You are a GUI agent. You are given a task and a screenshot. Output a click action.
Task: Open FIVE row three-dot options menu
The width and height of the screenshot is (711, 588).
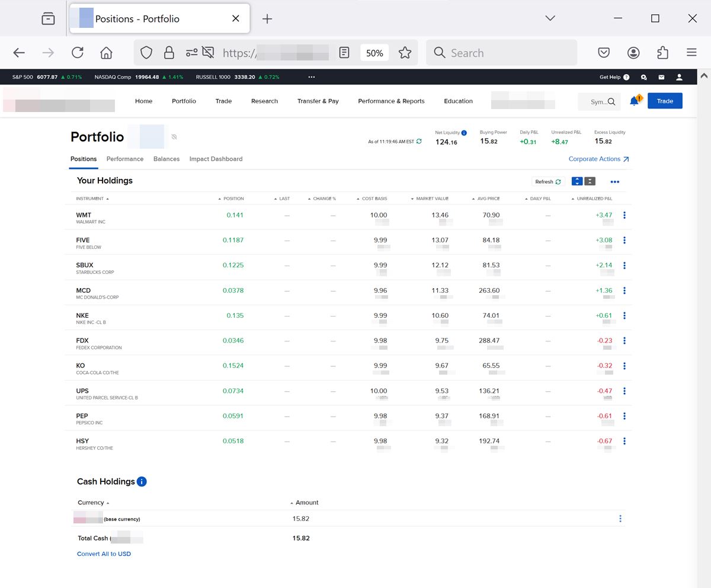(624, 240)
